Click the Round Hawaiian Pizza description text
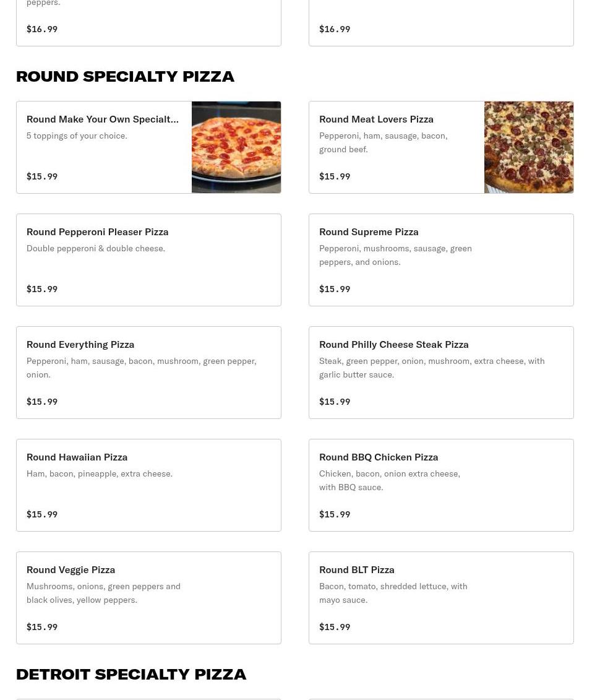This screenshot has width=600, height=700. (x=100, y=473)
